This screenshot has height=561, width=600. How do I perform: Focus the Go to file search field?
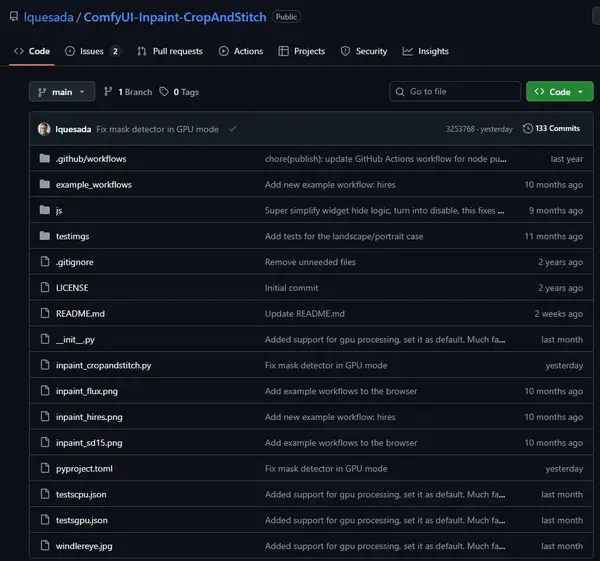click(x=455, y=91)
